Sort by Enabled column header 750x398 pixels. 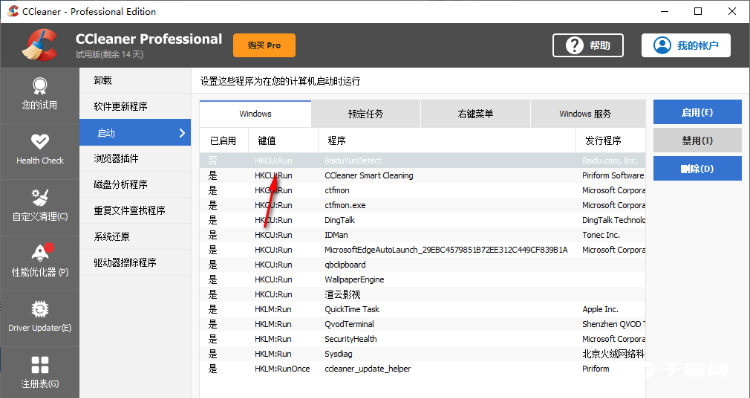tap(224, 141)
